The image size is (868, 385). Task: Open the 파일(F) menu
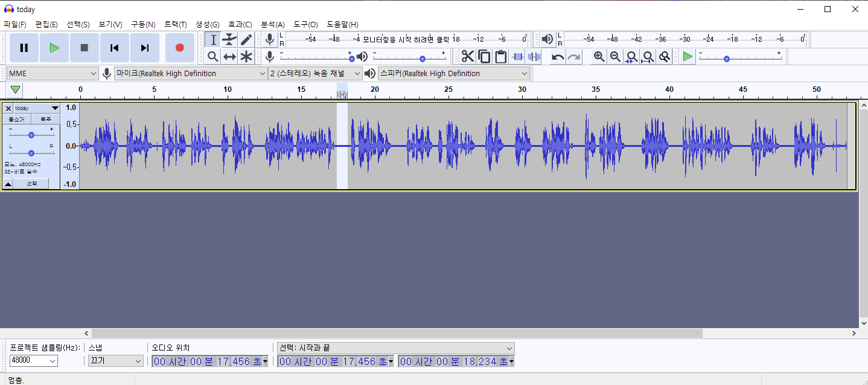15,24
